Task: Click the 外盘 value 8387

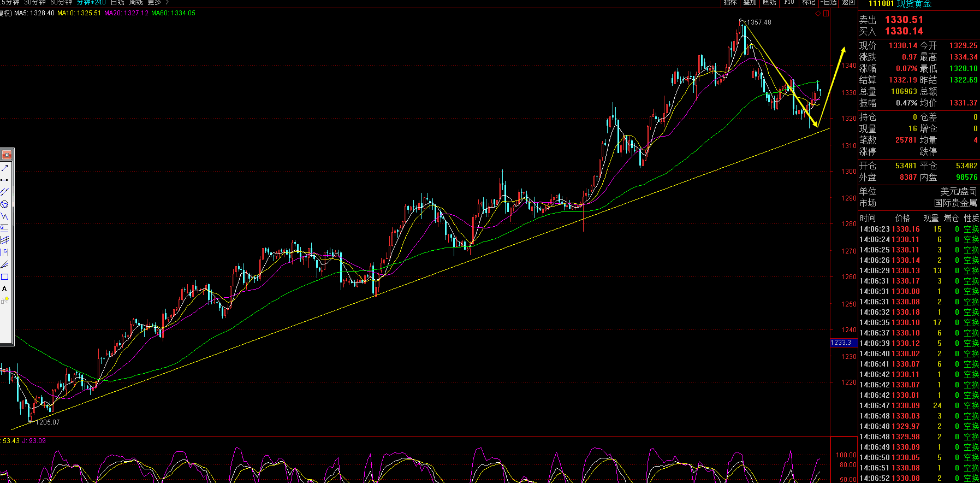Action: [x=908, y=178]
